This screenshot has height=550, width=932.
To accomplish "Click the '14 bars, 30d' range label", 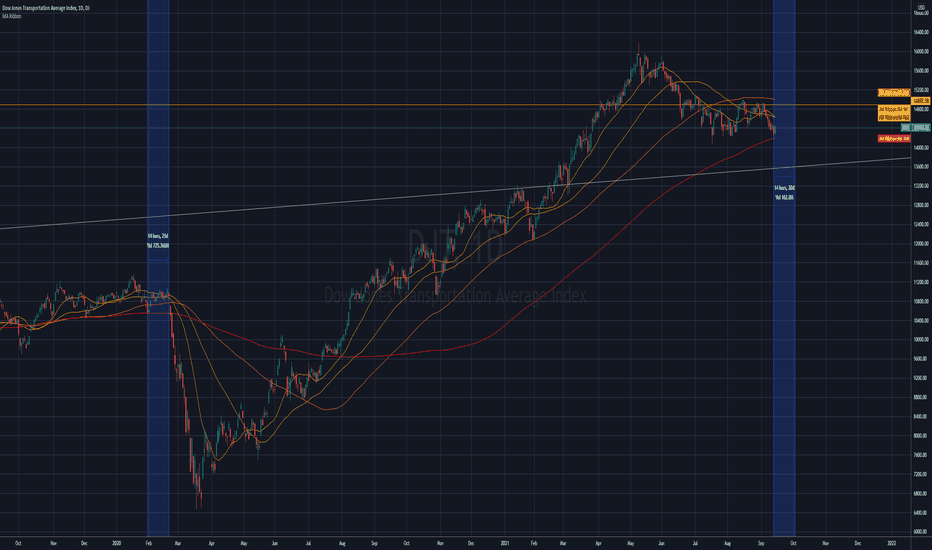I will point(784,188).
